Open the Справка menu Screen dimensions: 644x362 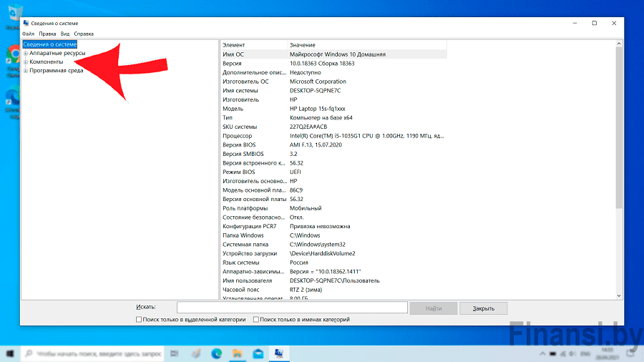(x=84, y=34)
